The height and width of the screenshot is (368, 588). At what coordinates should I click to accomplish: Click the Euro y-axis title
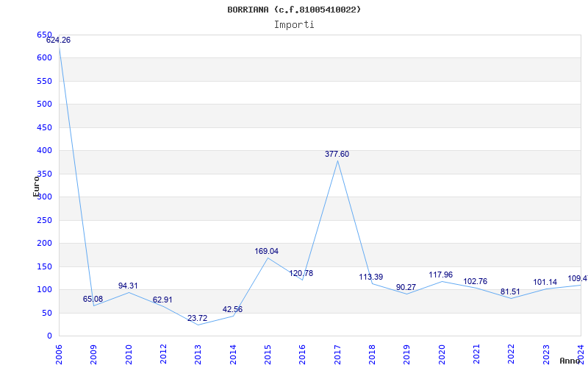[36, 186]
